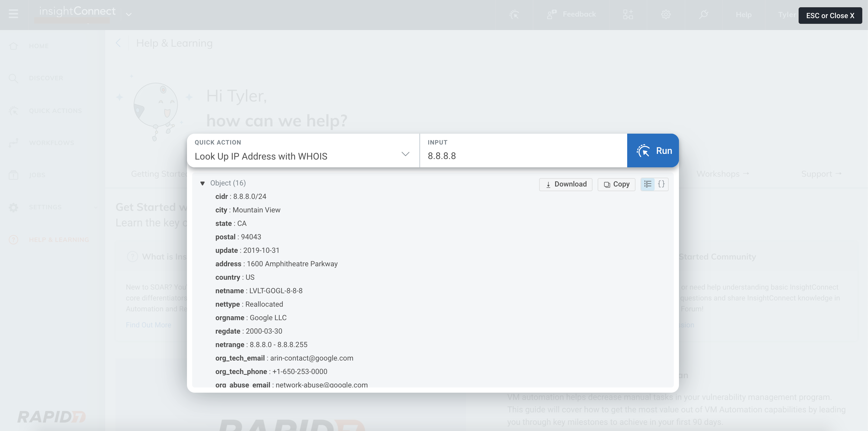Image resolution: width=868 pixels, height=431 pixels.
Task: Click the Quick Actions sidebar icon
Action: (x=13, y=111)
